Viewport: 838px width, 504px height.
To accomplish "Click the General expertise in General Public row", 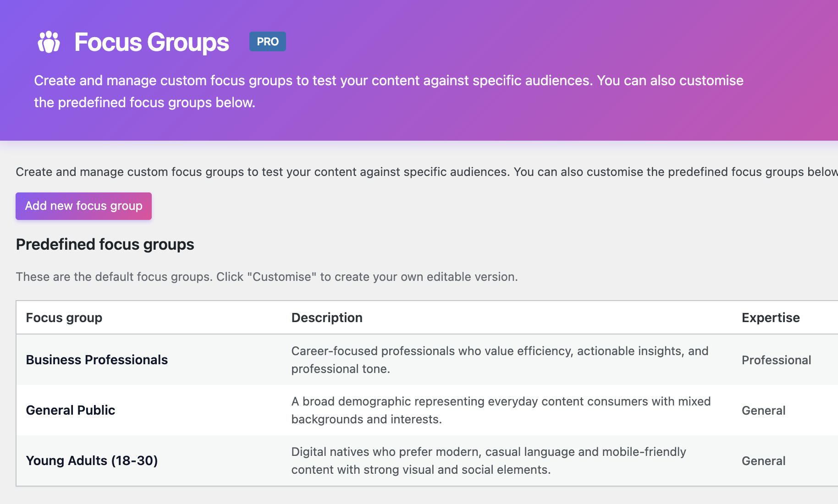I will point(764,411).
